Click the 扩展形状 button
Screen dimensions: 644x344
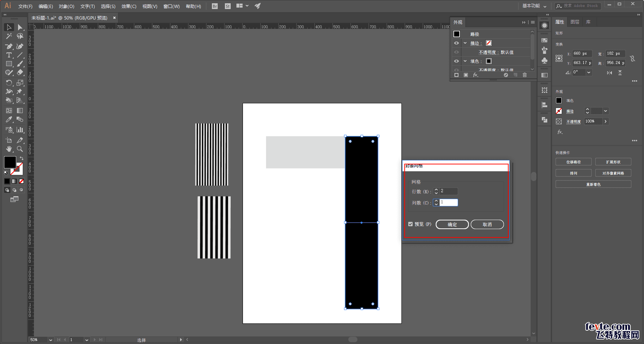coord(613,162)
